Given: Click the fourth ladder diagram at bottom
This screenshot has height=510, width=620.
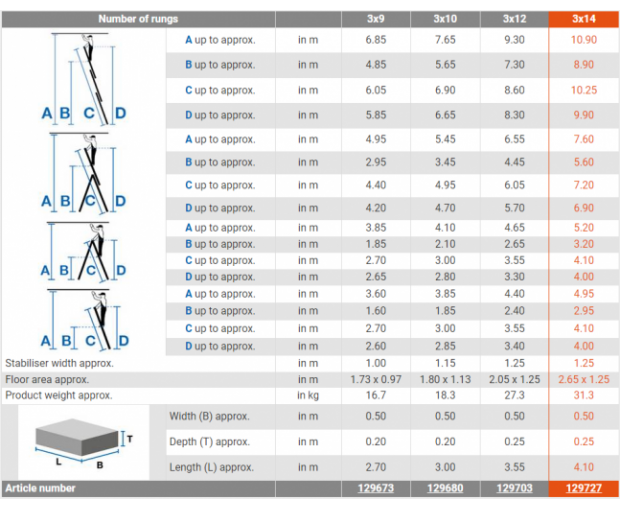Looking at the screenshot, I should [85, 319].
